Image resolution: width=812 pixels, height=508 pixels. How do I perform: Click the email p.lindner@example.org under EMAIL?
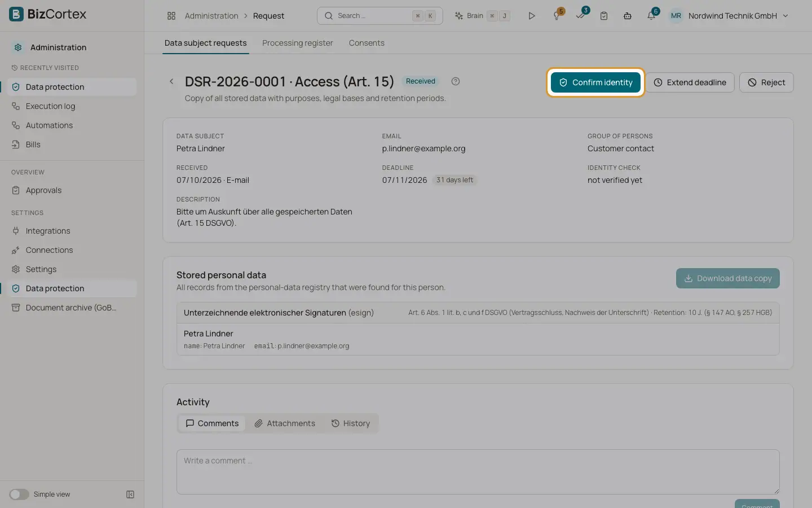423,148
